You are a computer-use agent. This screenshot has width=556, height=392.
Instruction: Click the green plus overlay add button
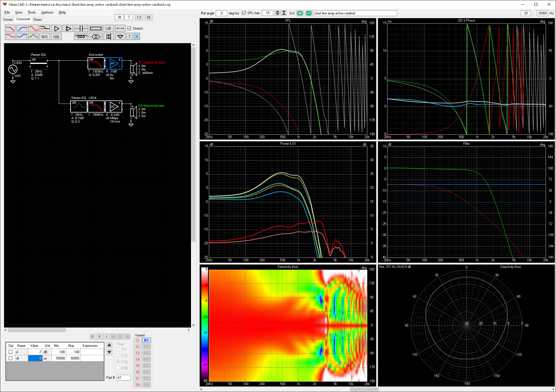300,13
